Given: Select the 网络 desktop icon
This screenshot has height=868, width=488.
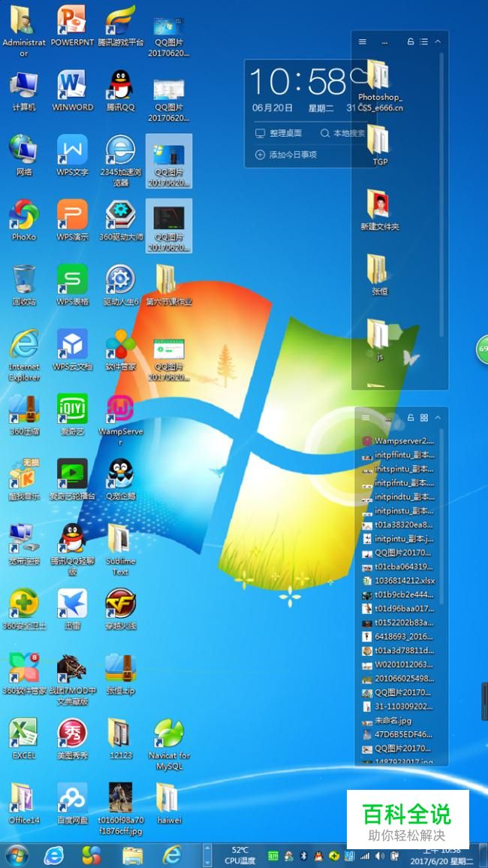Looking at the screenshot, I should [x=24, y=156].
